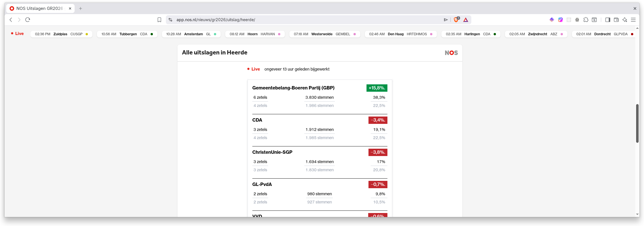Open Harlingen CDA live ticker item
Viewport: 644px width, 226px height.
(471, 34)
